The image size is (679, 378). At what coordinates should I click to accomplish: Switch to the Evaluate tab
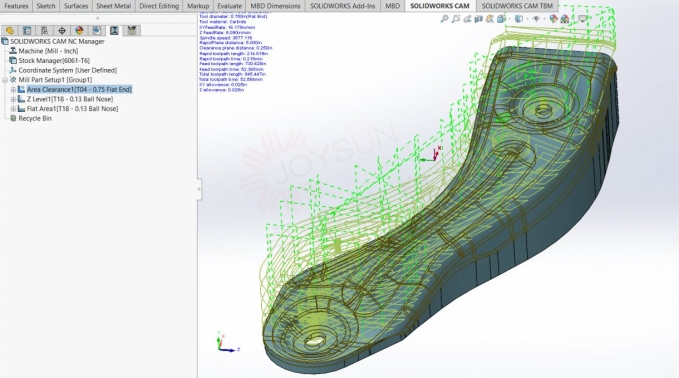pyautogui.click(x=230, y=6)
